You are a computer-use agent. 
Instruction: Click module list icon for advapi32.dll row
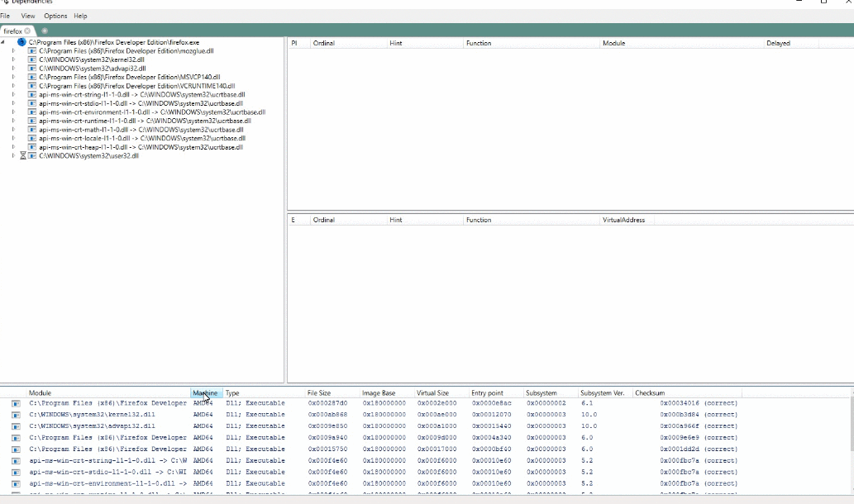16,426
